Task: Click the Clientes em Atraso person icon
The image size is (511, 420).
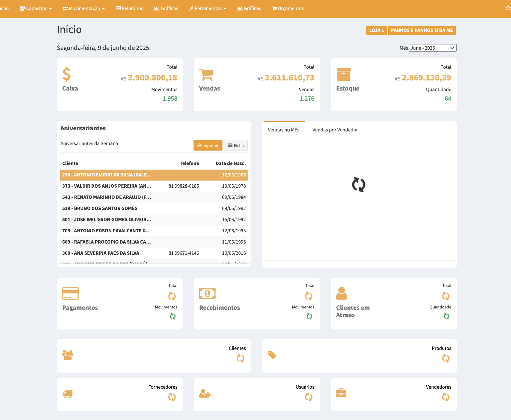Action: [341, 293]
